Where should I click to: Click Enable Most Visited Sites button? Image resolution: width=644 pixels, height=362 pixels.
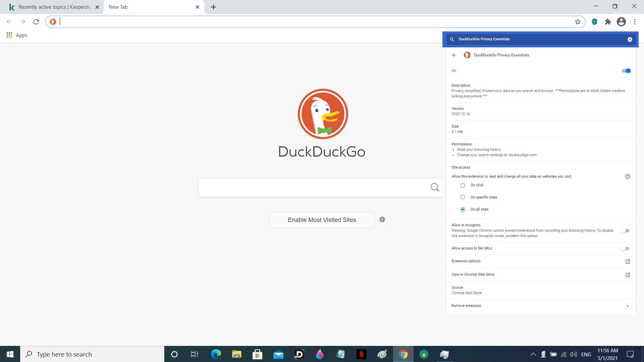(x=322, y=220)
